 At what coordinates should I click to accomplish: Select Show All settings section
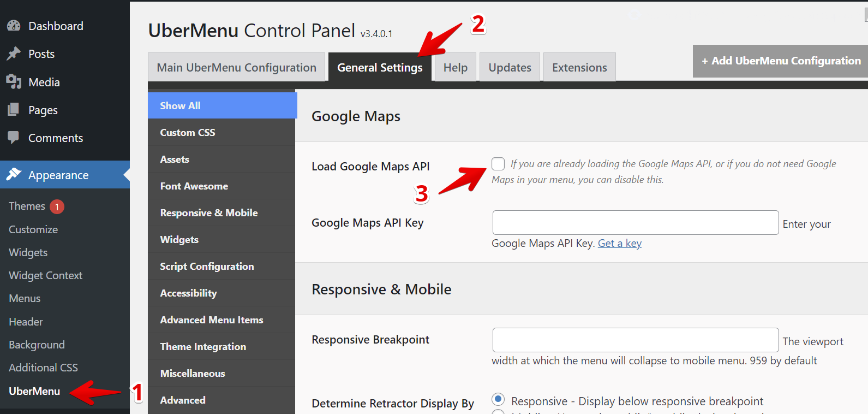pos(222,105)
